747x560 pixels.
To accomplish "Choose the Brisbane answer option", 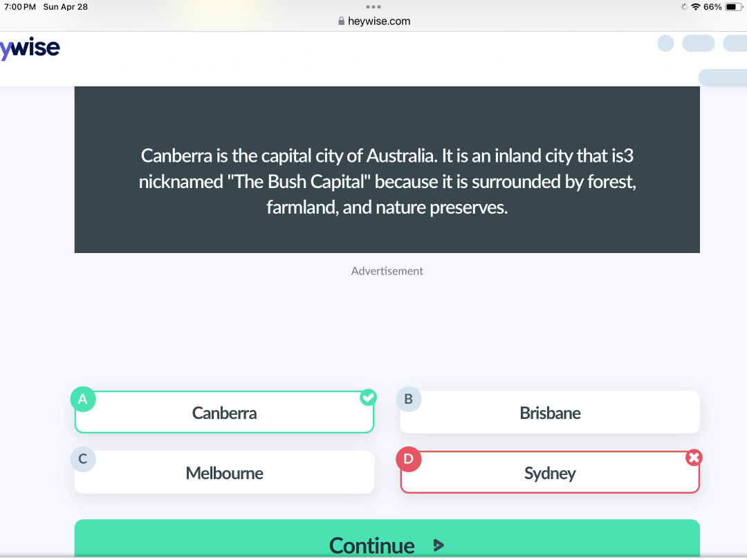I will (x=550, y=412).
